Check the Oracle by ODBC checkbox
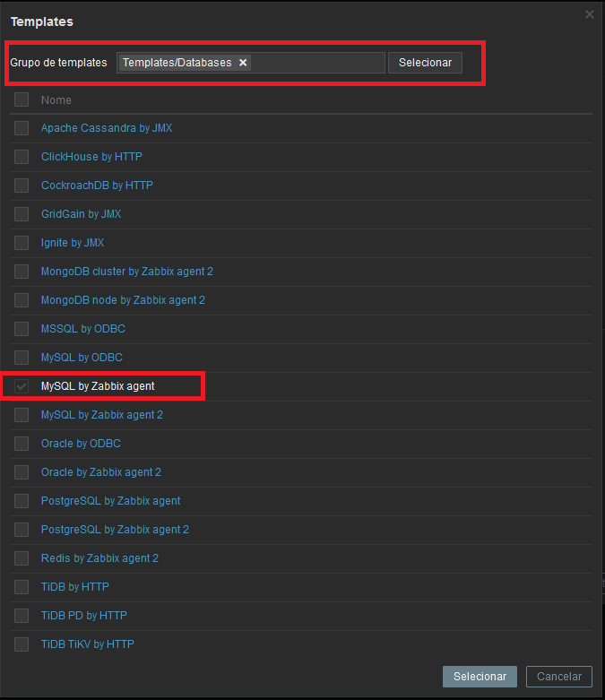The image size is (605, 700). click(22, 444)
